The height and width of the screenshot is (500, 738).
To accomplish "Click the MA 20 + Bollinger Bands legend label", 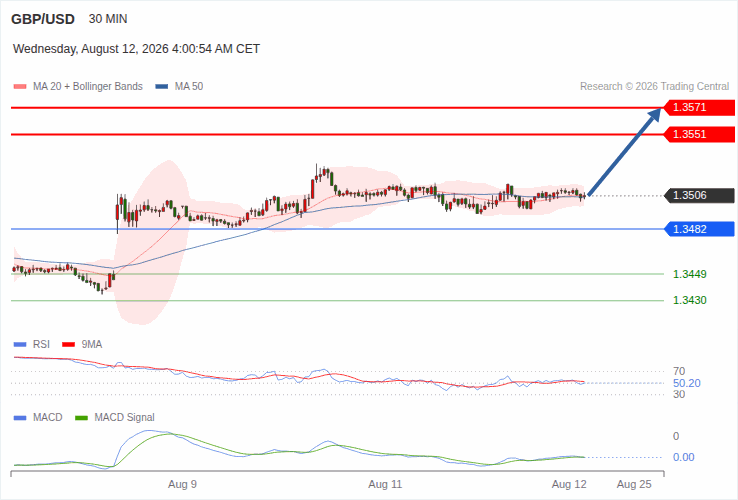I will click(88, 87).
